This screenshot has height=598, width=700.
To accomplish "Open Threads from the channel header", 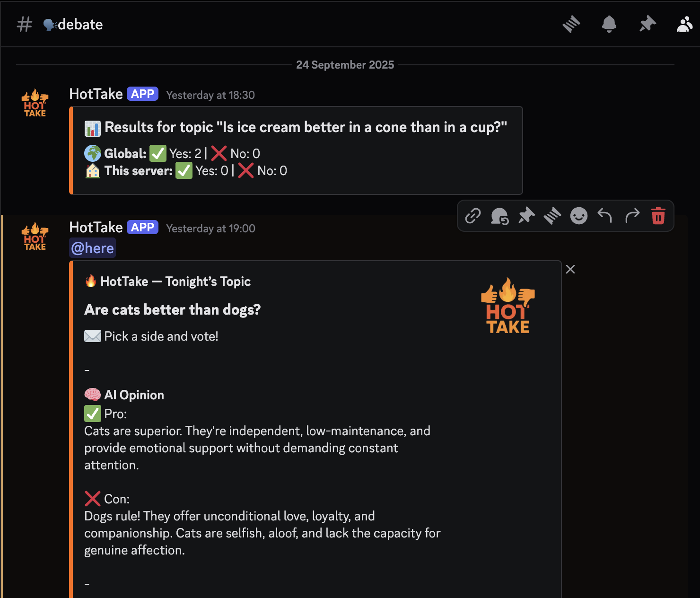I will [x=571, y=24].
